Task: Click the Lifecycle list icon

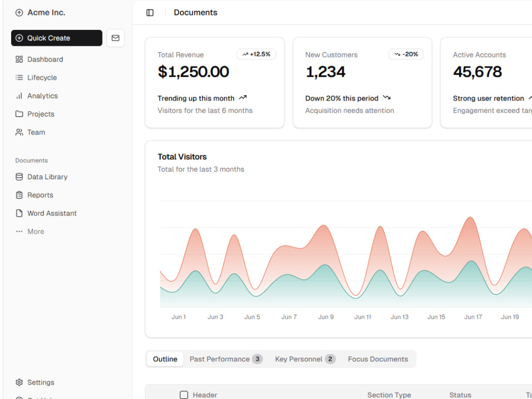Action: pyautogui.click(x=19, y=78)
